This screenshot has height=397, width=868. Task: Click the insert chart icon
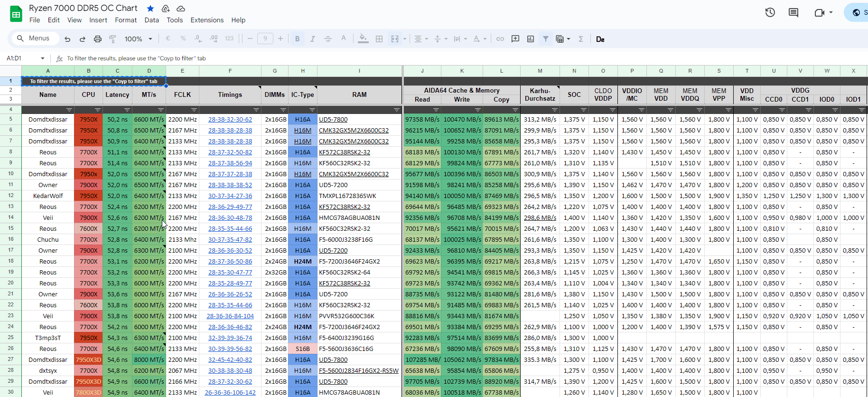point(531,39)
